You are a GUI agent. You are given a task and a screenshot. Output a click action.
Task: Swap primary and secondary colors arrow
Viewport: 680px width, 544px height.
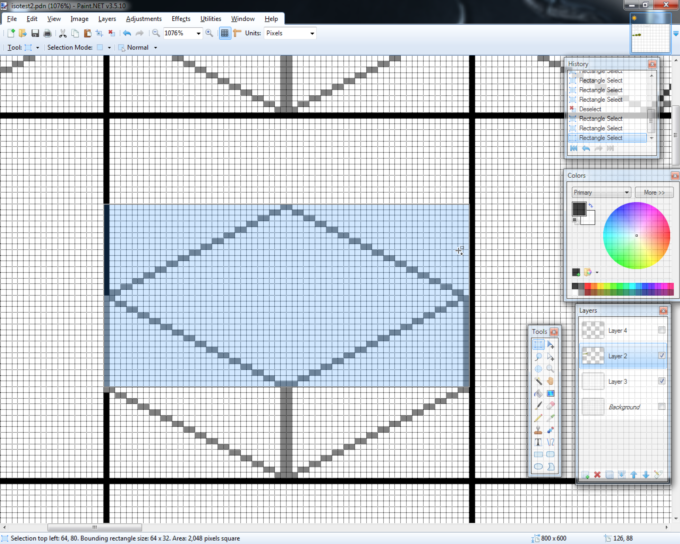[591, 205]
